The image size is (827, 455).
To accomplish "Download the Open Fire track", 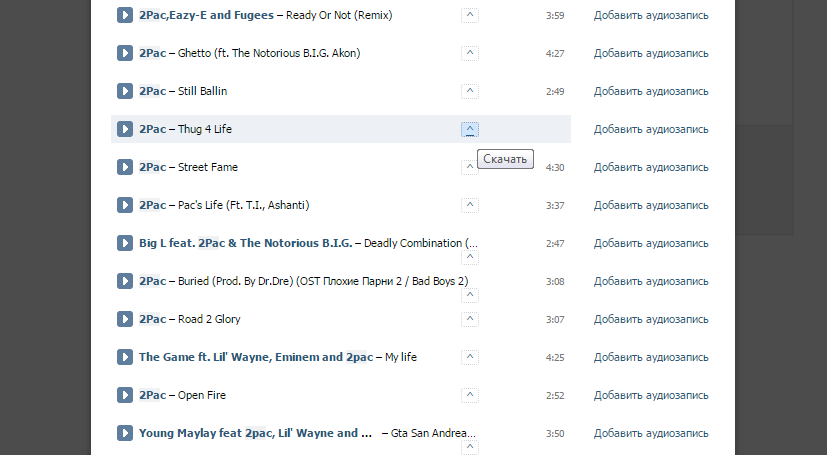I will [x=470, y=395].
